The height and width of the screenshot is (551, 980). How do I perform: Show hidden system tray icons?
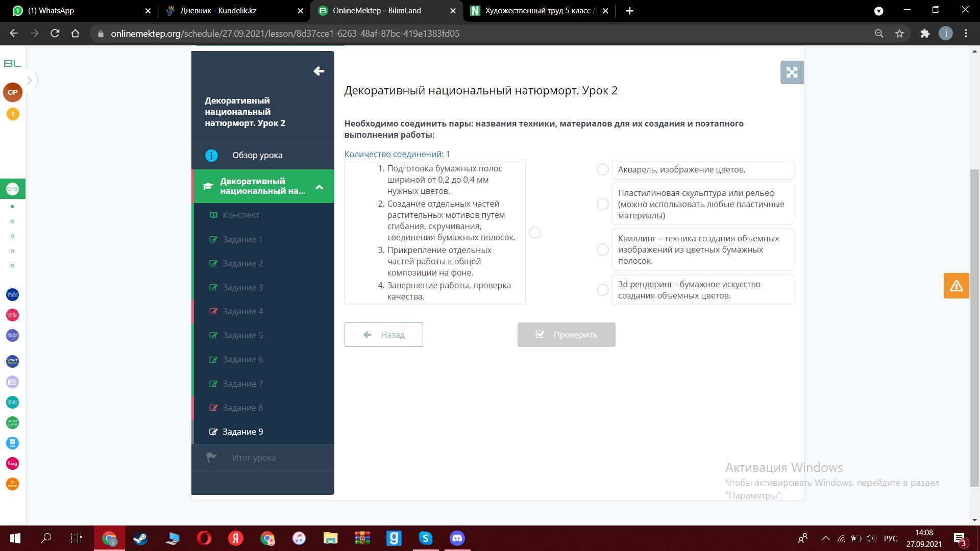(825, 538)
